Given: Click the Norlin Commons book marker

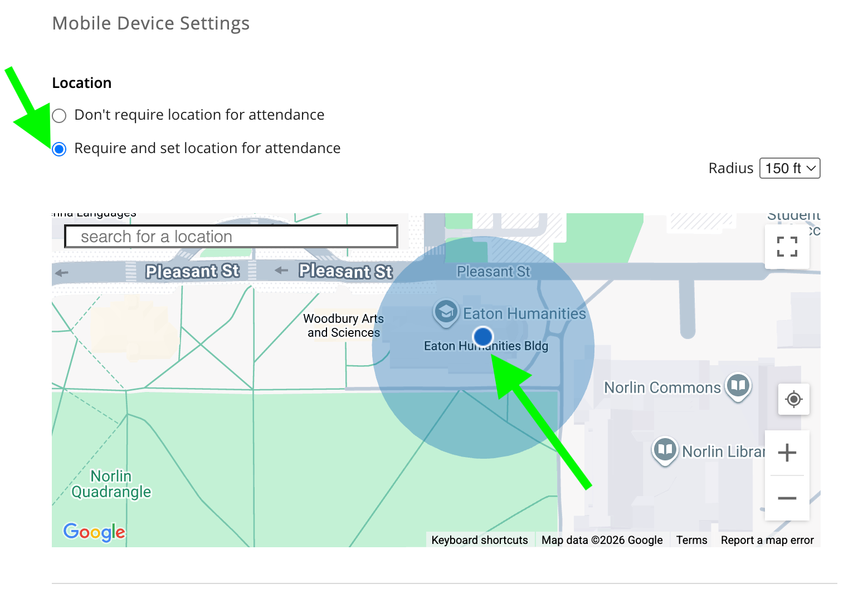Looking at the screenshot, I should [x=738, y=385].
